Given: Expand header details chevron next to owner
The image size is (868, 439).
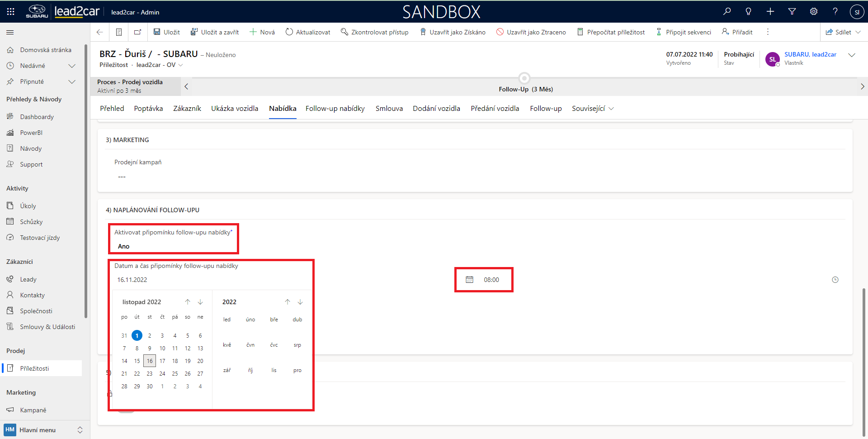Looking at the screenshot, I should (x=852, y=55).
